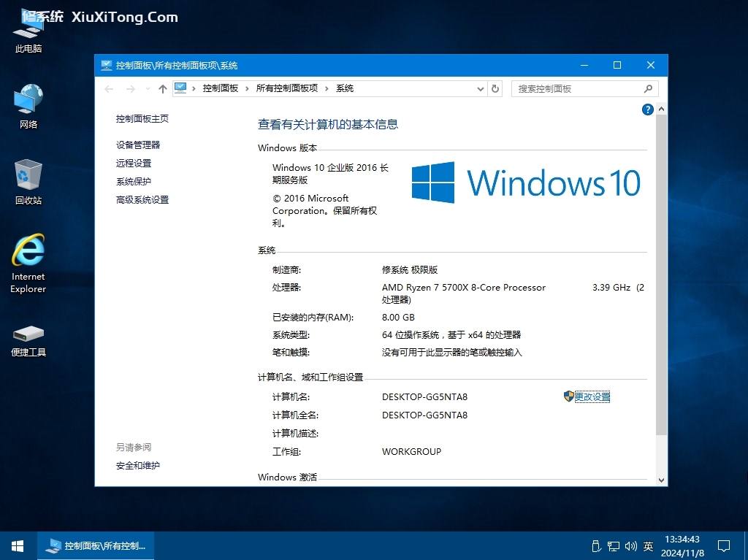Open the taskbar clock and date
This screenshot has height=560, width=748.
682,546
